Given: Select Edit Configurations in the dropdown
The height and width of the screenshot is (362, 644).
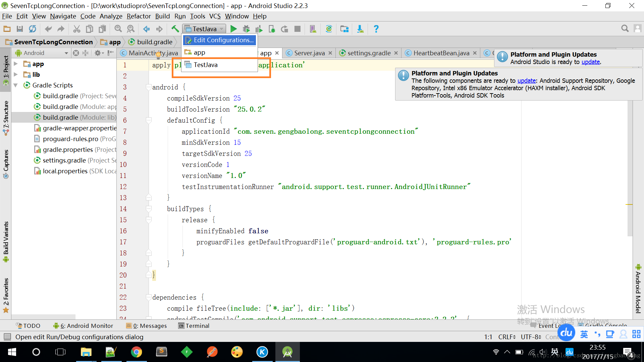Looking at the screenshot, I should click(219, 40).
